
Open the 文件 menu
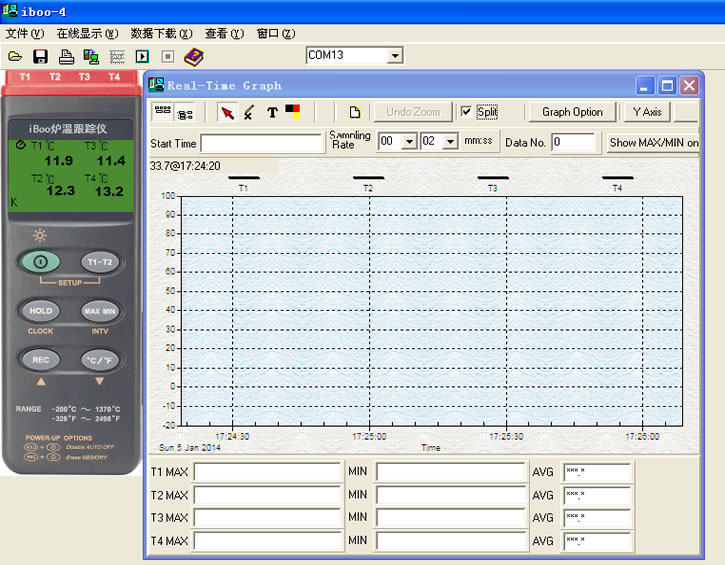pyautogui.click(x=24, y=33)
